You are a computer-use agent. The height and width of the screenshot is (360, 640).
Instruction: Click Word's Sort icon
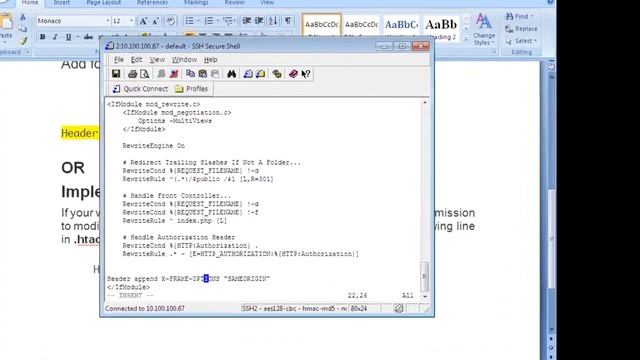[x=273, y=21]
